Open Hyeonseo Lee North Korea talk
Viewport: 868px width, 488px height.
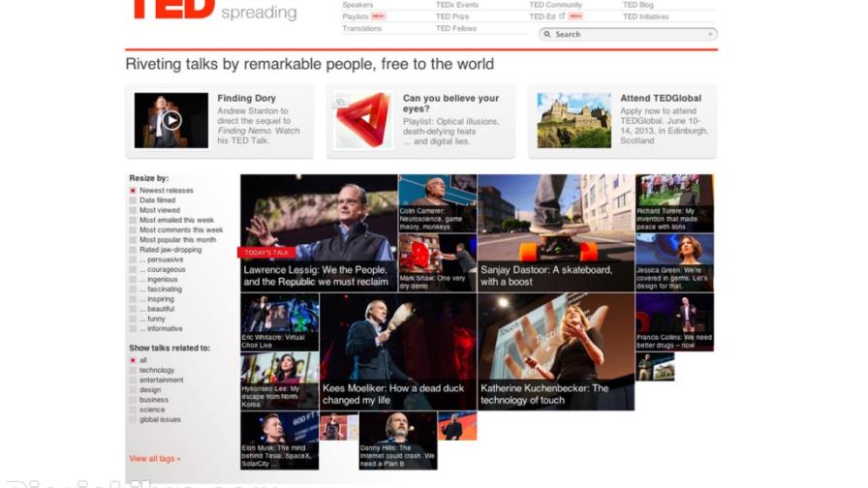tap(280, 381)
